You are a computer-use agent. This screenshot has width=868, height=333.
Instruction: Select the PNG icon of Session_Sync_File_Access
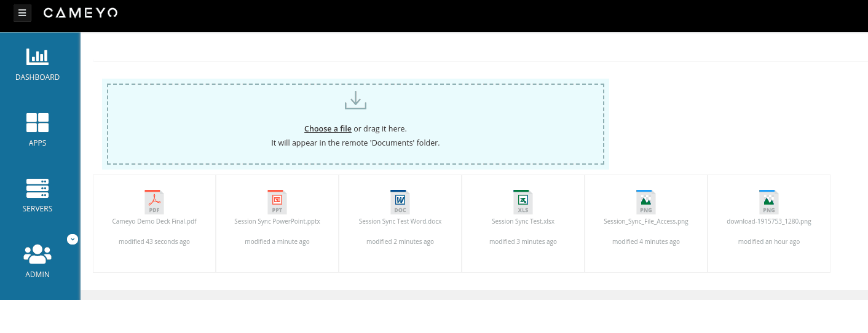coord(646,202)
